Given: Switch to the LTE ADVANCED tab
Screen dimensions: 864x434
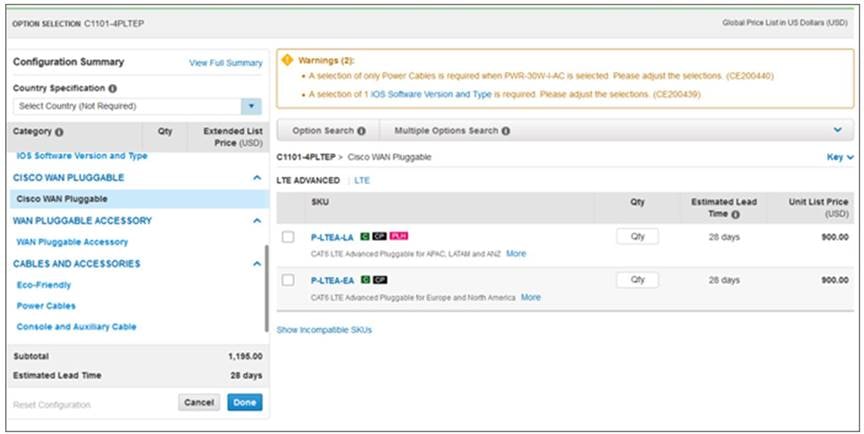Looking at the screenshot, I should tap(308, 181).
